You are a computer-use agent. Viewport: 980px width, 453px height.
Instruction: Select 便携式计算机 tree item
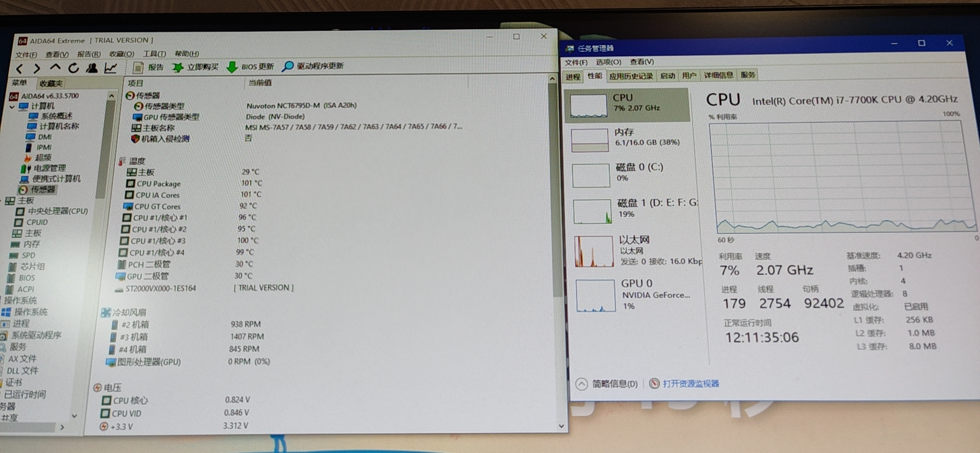[51, 179]
